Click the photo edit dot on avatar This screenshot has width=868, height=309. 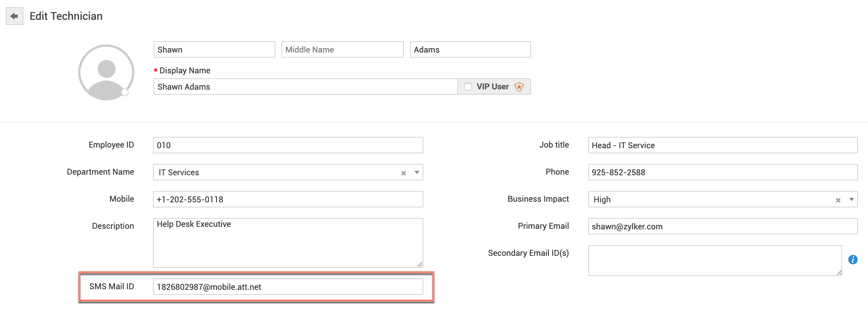[x=125, y=92]
